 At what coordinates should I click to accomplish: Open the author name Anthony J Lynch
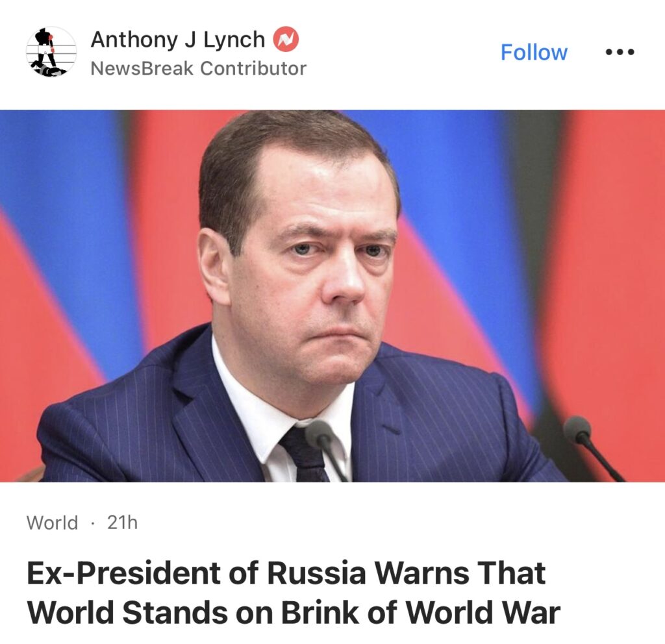(x=178, y=40)
